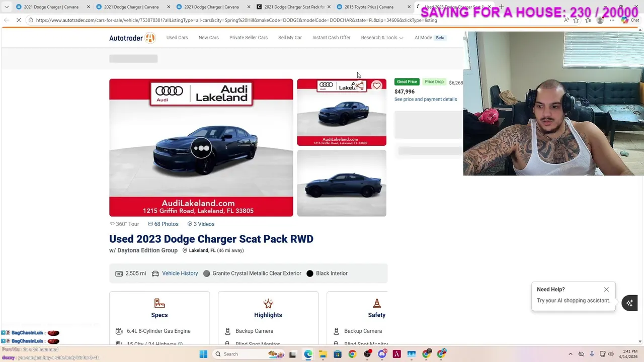
Task: Click the Great Price badge
Action: (407, 82)
